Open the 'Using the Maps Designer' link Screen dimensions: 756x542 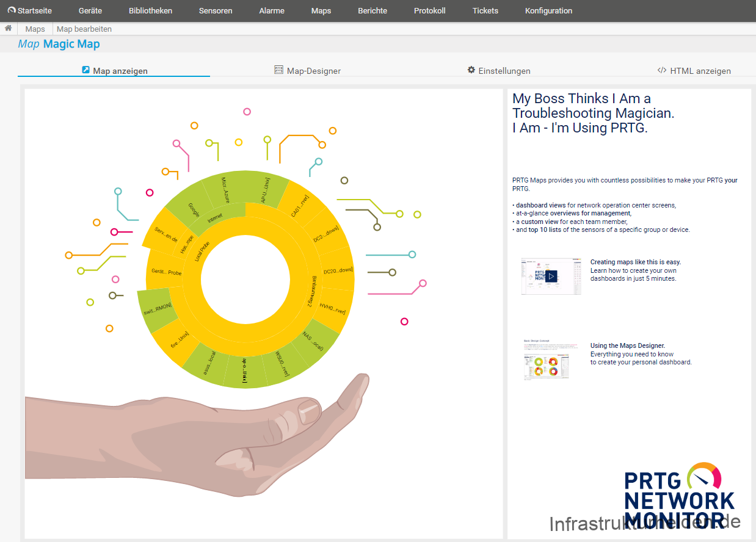click(628, 346)
